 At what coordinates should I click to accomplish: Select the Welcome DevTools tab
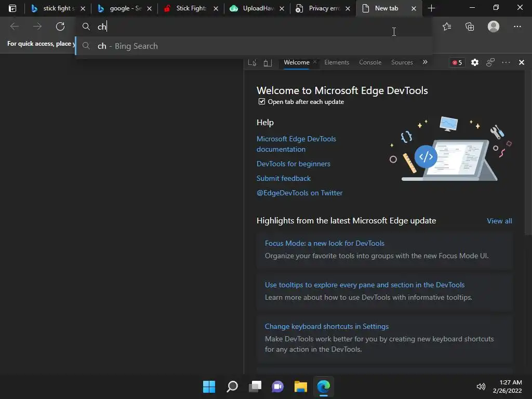pyautogui.click(x=296, y=62)
